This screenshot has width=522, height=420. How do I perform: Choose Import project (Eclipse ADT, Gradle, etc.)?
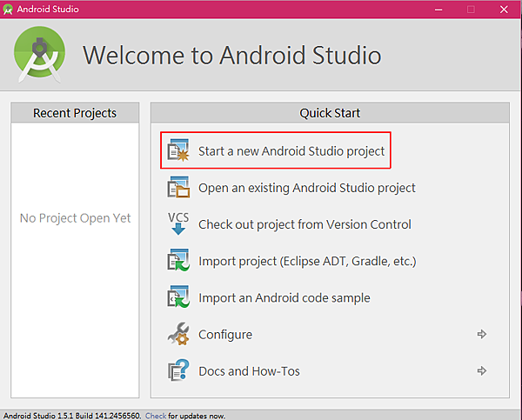click(307, 261)
